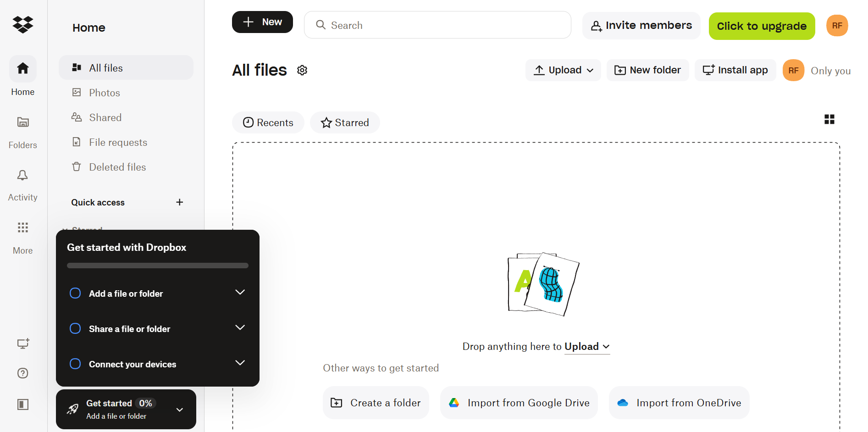Screen dimensions: 868x432
Task: Switch to grid view layout icon
Action: pyautogui.click(x=829, y=119)
